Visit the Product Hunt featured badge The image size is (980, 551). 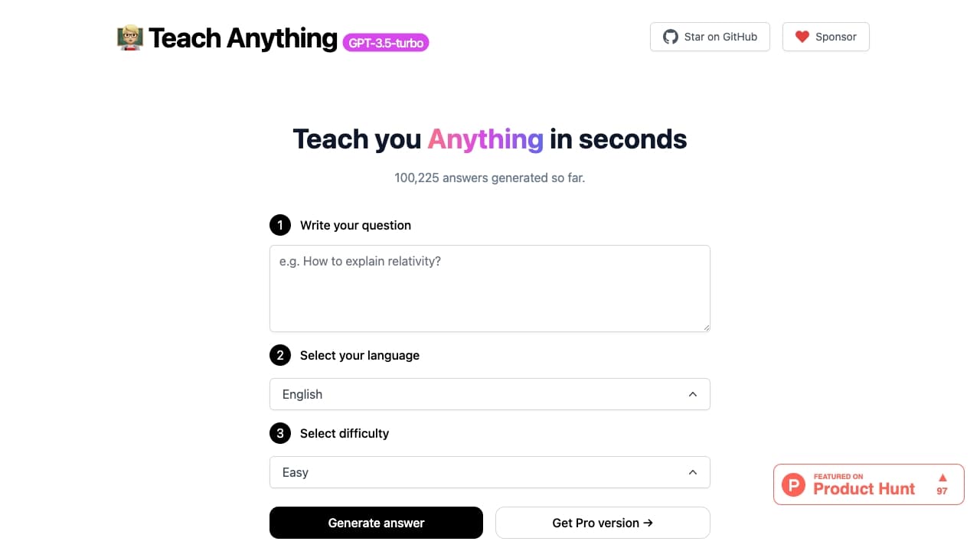pos(868,484)
